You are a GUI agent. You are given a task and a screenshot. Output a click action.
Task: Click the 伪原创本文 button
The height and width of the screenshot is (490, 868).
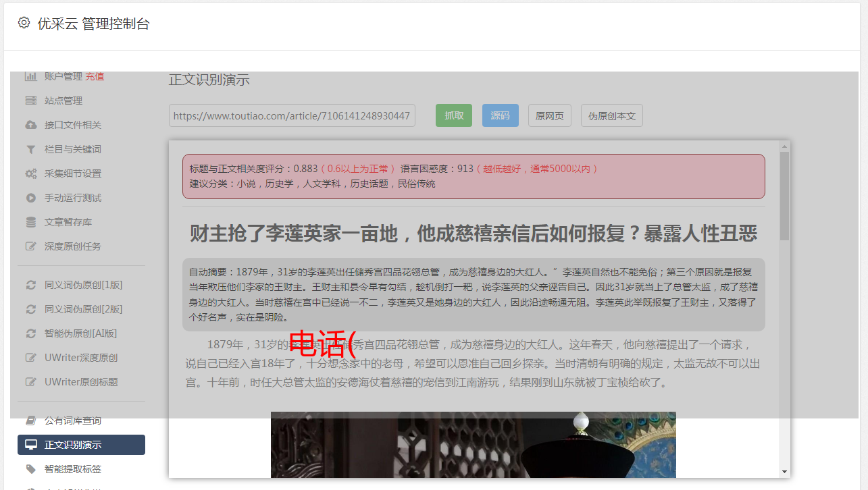[612, 115]
